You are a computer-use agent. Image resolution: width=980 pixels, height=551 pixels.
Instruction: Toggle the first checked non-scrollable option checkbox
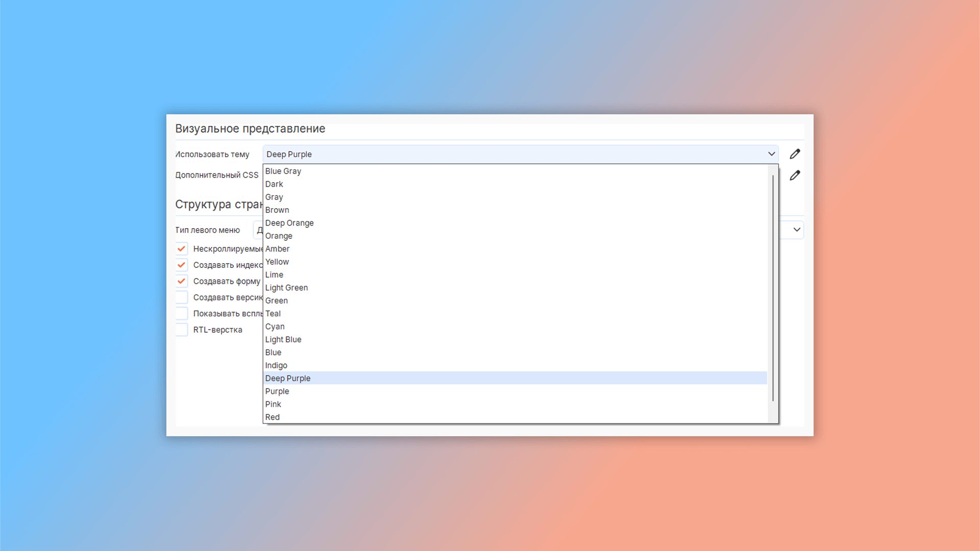[x=182, y=249]
